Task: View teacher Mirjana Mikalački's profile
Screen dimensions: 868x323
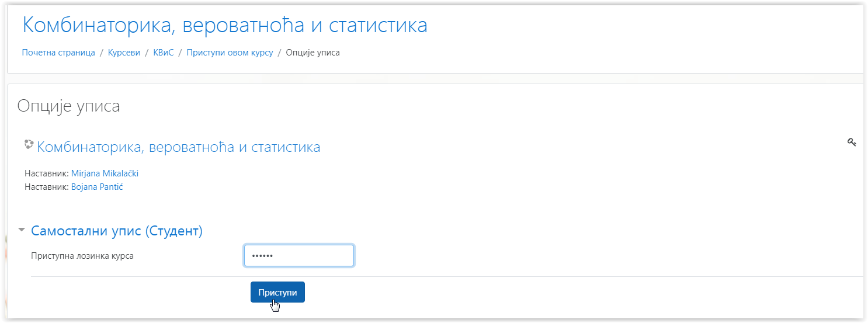Action: tap(105, 173)
